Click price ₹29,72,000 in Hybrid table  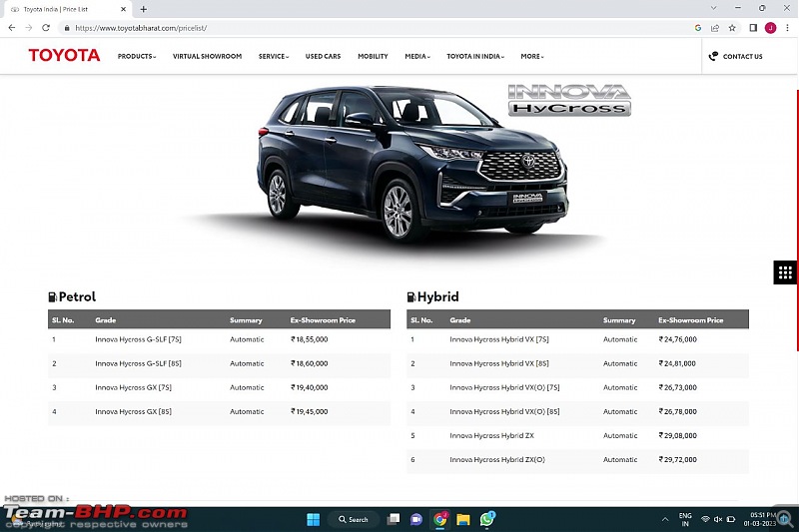678,459
